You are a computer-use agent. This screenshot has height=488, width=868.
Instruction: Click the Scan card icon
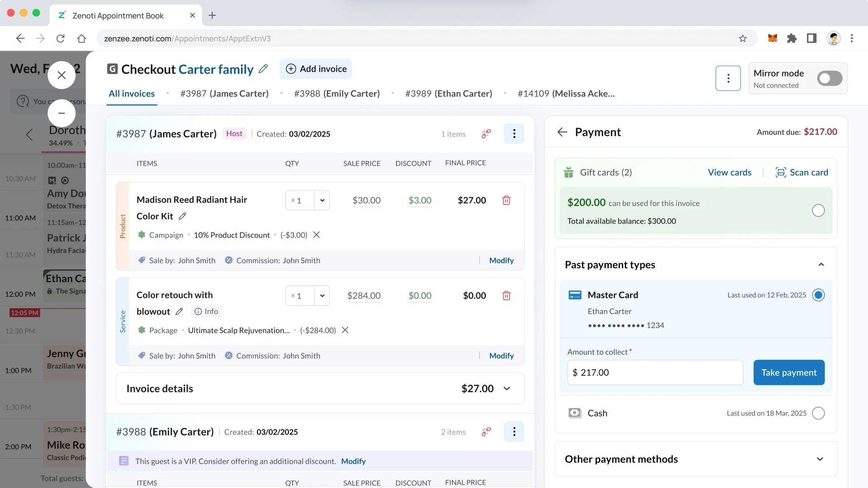(780, 172)
